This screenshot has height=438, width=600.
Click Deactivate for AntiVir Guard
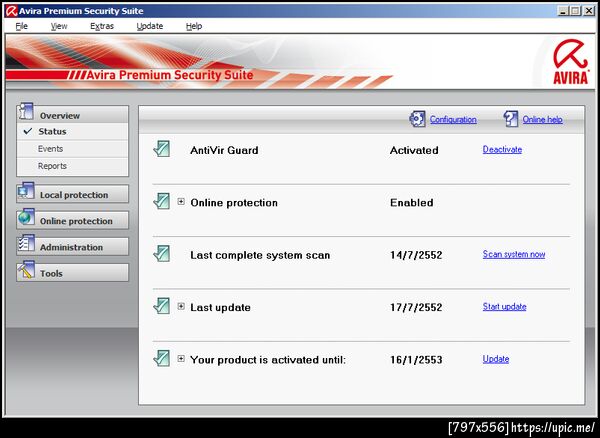[502, 150]
